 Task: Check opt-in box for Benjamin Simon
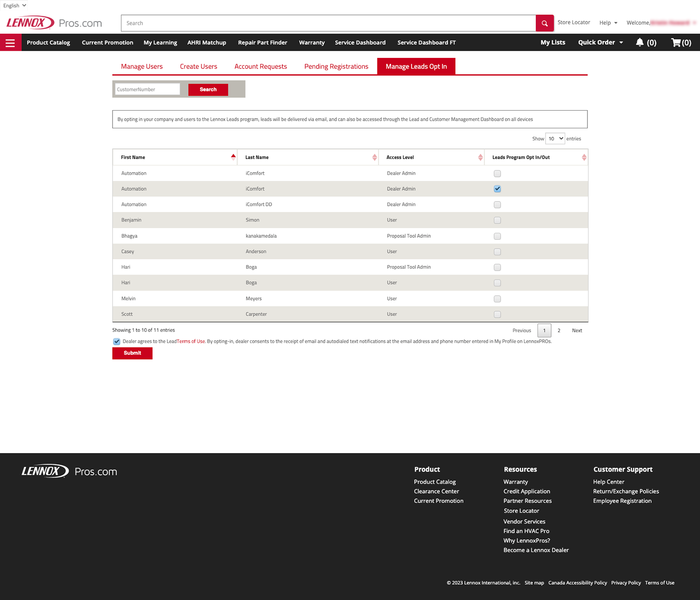497,220
